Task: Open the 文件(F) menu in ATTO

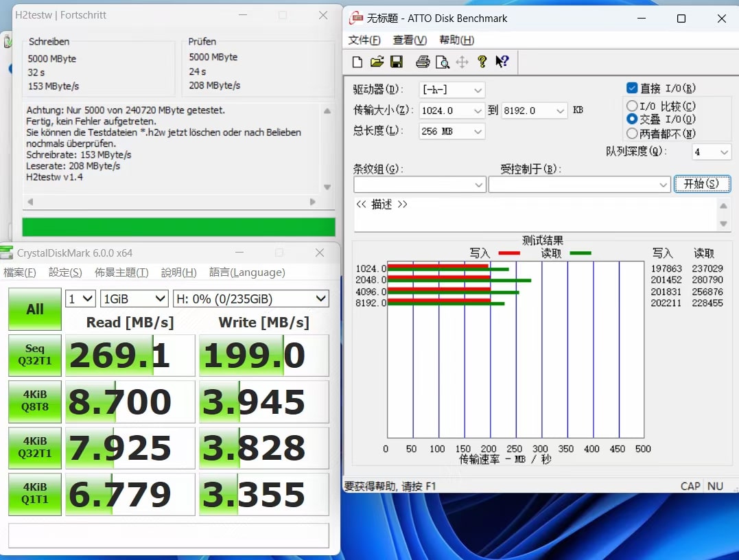Action: pyautogui.click(x=364, y=40)
